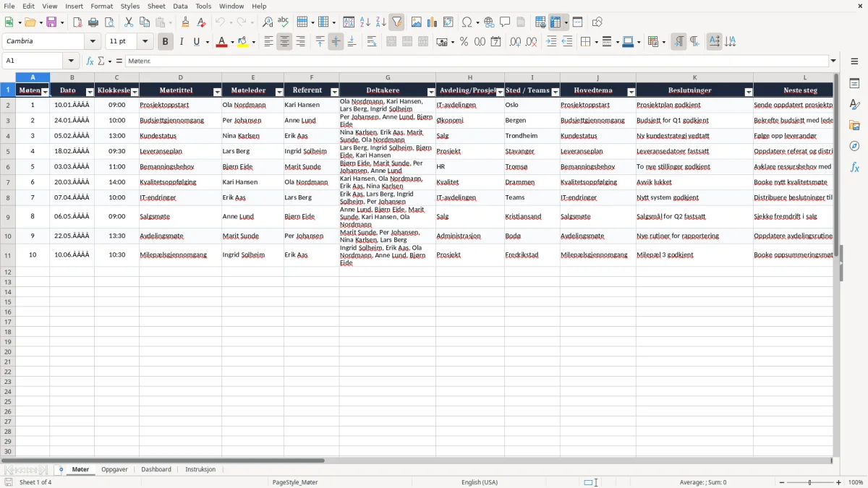868x488 pixels.
Task: Open Beslutninger column filter dropdown
Action: point(749,92)
